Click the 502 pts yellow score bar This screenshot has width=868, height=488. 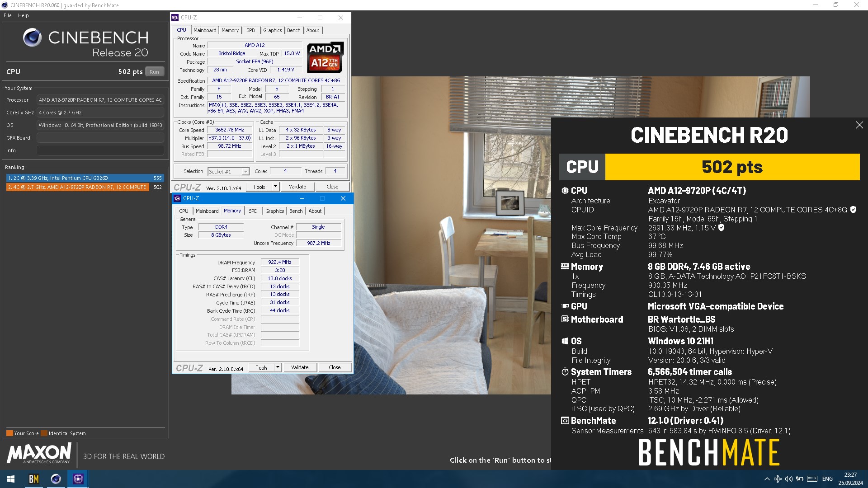[732, 167]
